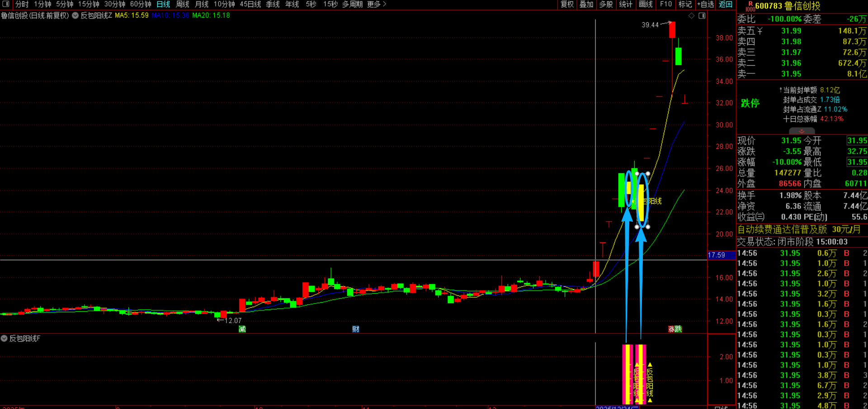Screen dimensions: 868x409
Task: Click the 涨跌 event marker on chart
Action: point(675,329)
